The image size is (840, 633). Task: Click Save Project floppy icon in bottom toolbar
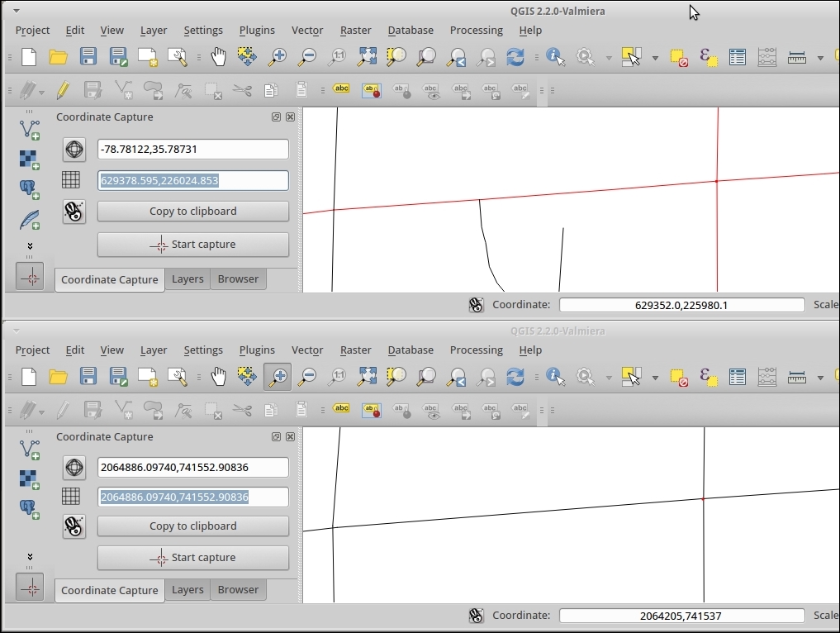[x=88, y=377]
